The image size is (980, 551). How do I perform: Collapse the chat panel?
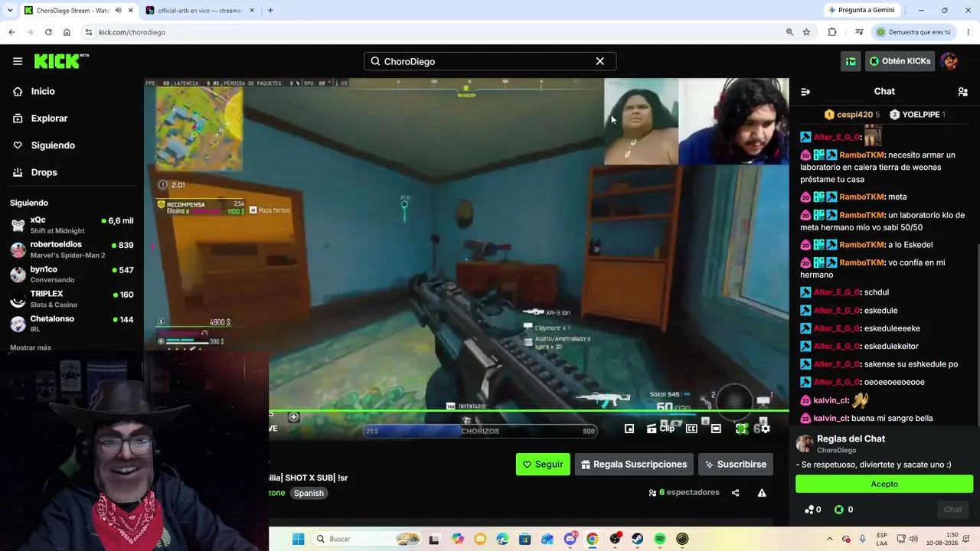[805, 92]
